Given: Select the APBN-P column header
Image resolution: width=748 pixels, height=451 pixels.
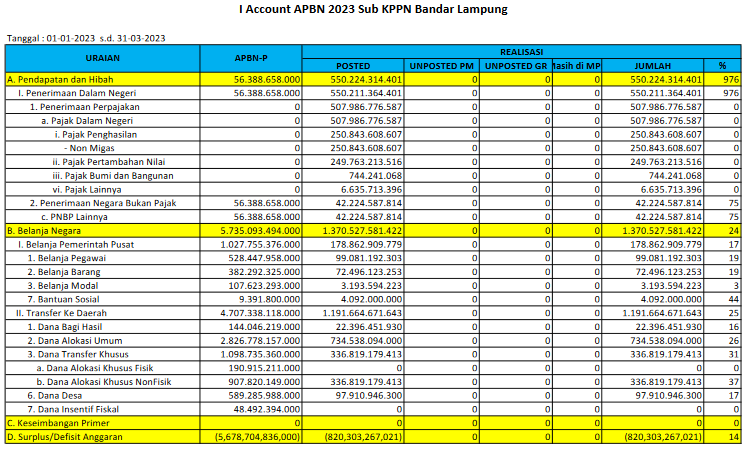Looking at the screenshot, I should click(x=251, y=58).
